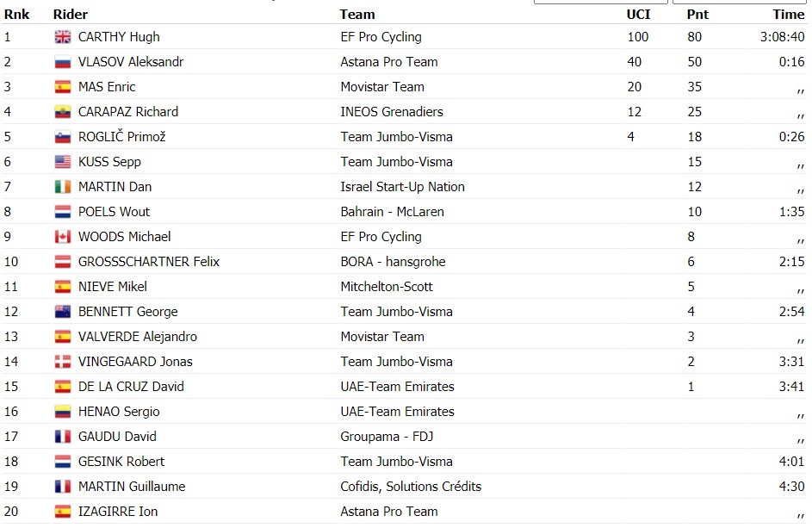Viewport: 812px width, 528px height.
Task: Click the New Zealand flag beside BENNETT George
Action: tap(63, 312)
